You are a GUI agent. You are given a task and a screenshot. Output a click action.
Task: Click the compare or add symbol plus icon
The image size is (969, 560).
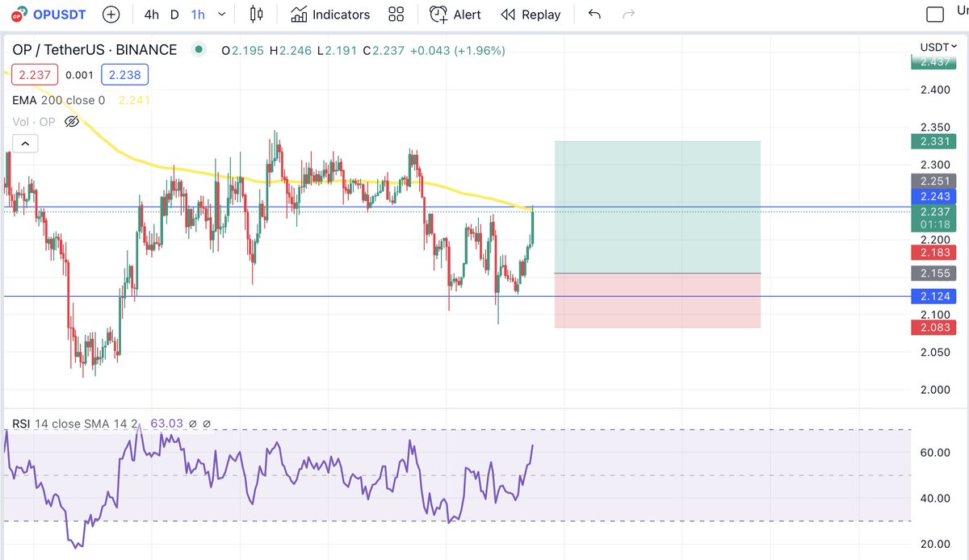click(x=111, y=15)
